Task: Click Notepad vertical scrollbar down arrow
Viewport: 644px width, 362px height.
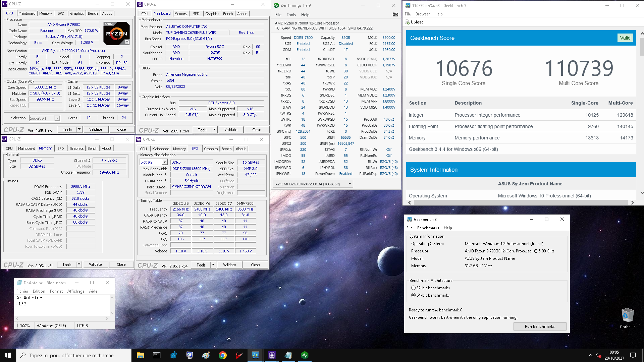Action: tap(112, 313)
